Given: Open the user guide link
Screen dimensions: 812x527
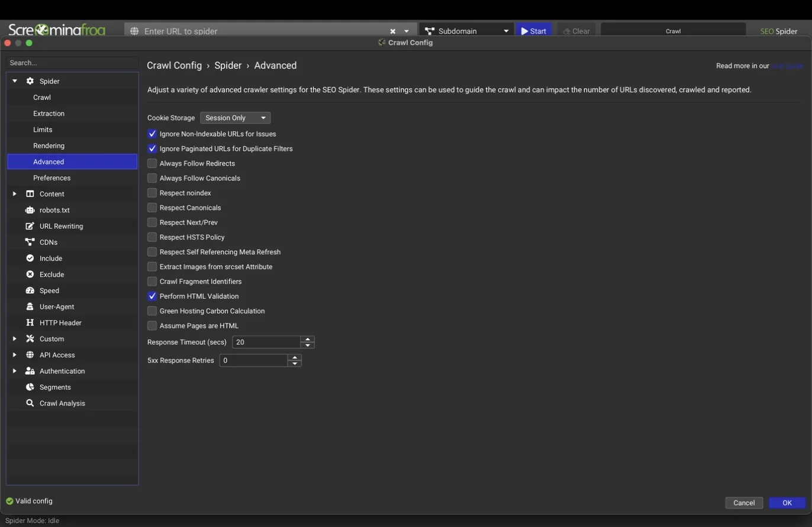Looking at the screenshot, I should point(787,66).
